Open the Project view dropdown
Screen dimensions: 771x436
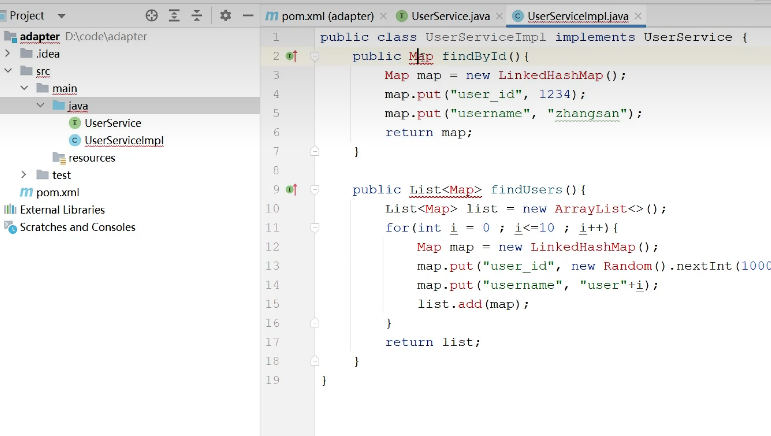[61, 16]
